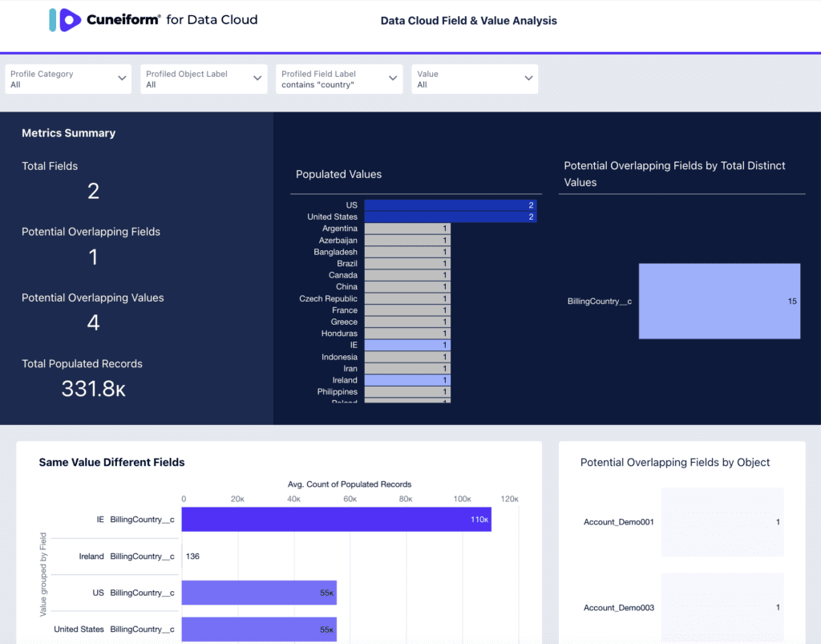
Task: Click the Same Value Different Fields heading
Action: pos(111,462)
